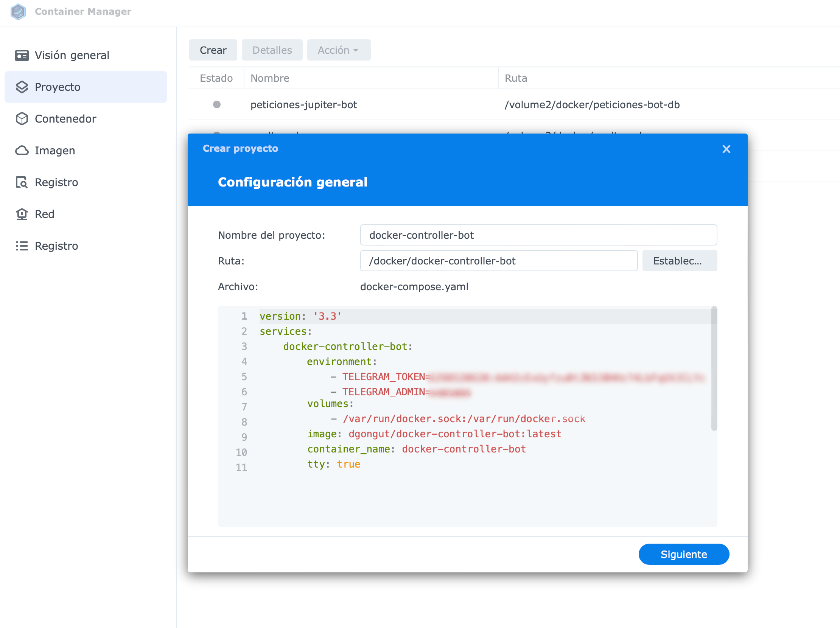Click the Configuración general heading

click(x=292, y=182)
